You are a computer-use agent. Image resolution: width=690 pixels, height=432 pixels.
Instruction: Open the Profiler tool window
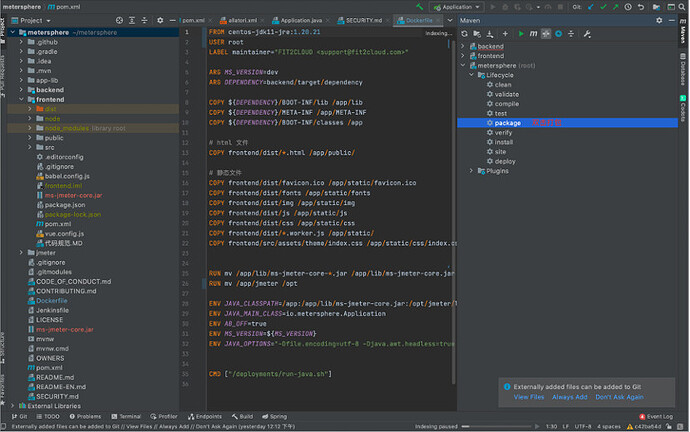164,416
